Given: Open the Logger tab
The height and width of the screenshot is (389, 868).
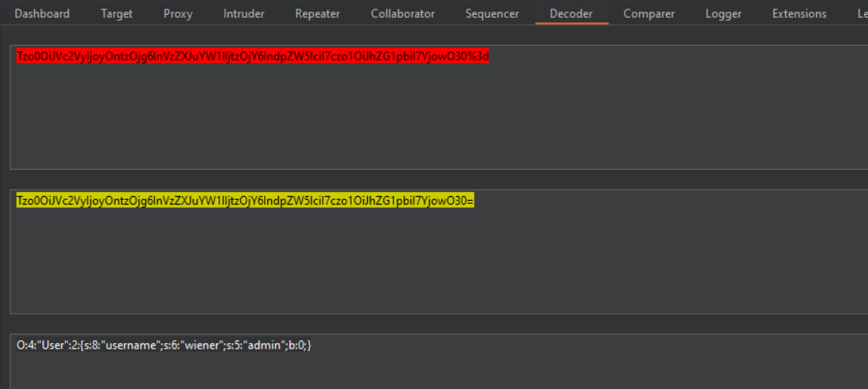Looking at the screenshot, I should coord(723,14).
